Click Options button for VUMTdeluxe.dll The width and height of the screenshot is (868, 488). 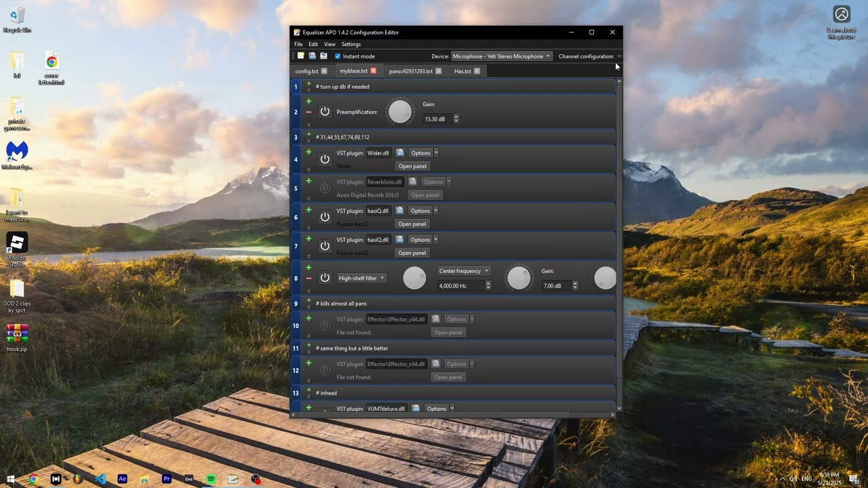pyautogui.click(x=437, y=409)
